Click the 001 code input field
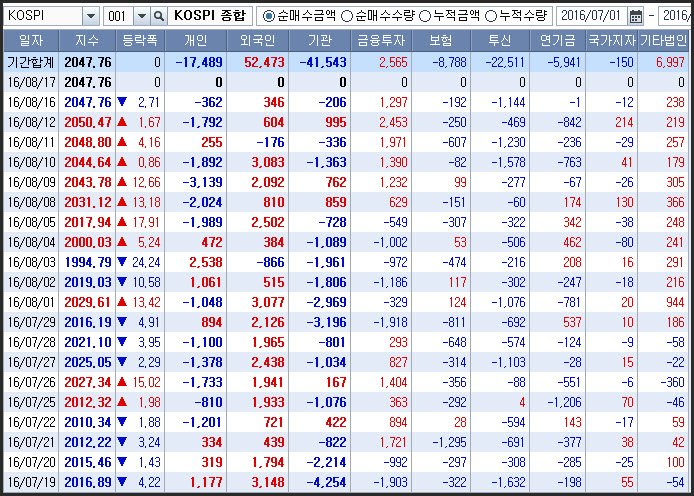 [x=119, y=16]
